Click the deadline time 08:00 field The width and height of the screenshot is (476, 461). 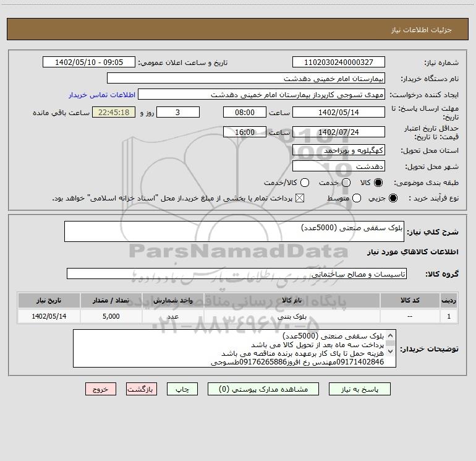pos(245,112)
